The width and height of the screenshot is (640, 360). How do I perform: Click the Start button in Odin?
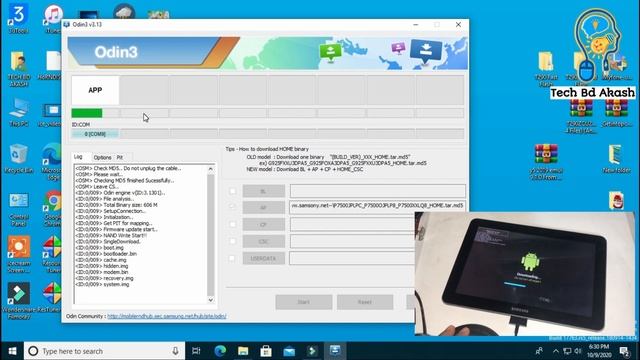coord(304,302)
